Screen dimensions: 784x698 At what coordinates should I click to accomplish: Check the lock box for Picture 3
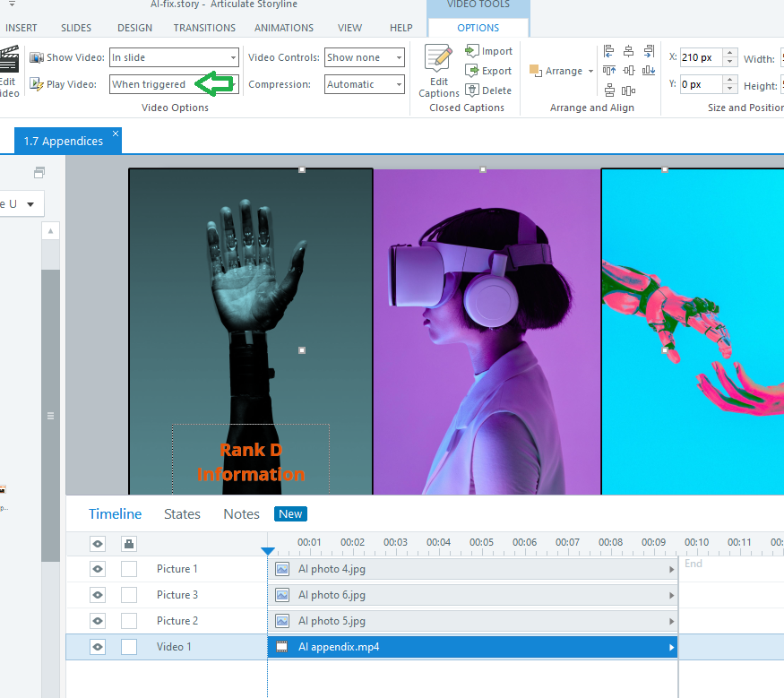(129, 595)
